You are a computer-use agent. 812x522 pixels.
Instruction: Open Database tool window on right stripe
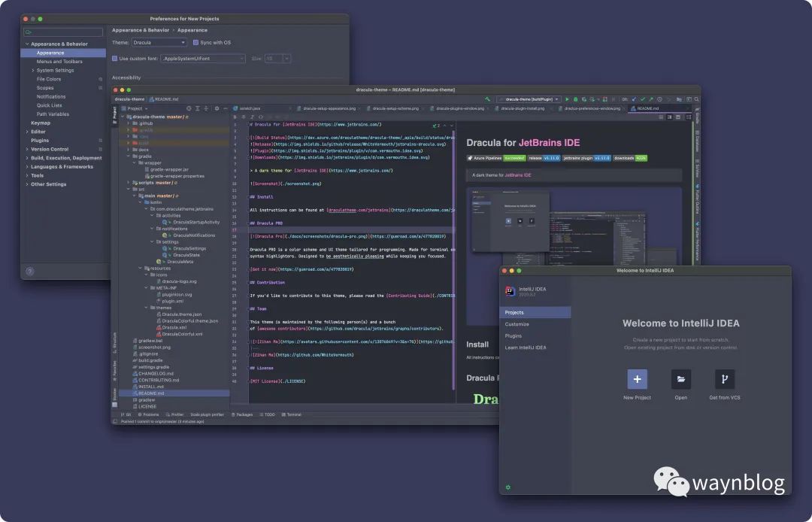[x=698, y=141]
